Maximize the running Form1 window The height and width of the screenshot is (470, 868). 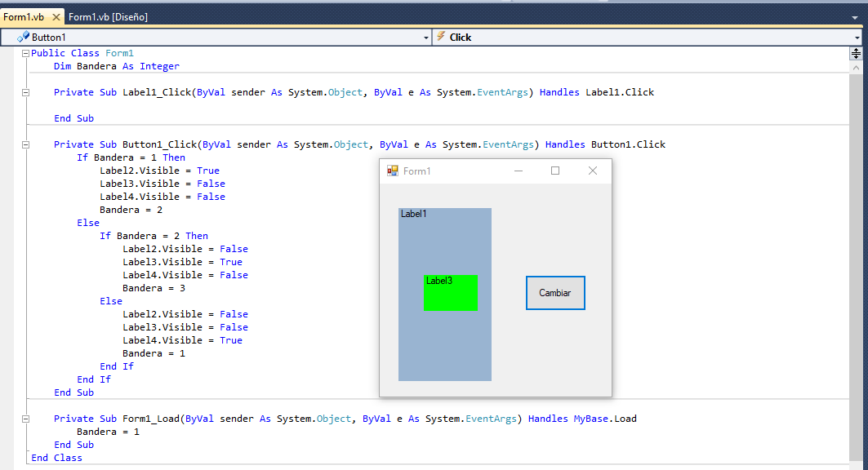click(555, 171)
